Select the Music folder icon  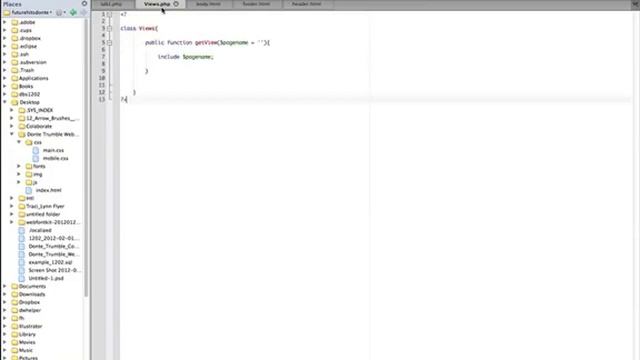pos(15,350)
